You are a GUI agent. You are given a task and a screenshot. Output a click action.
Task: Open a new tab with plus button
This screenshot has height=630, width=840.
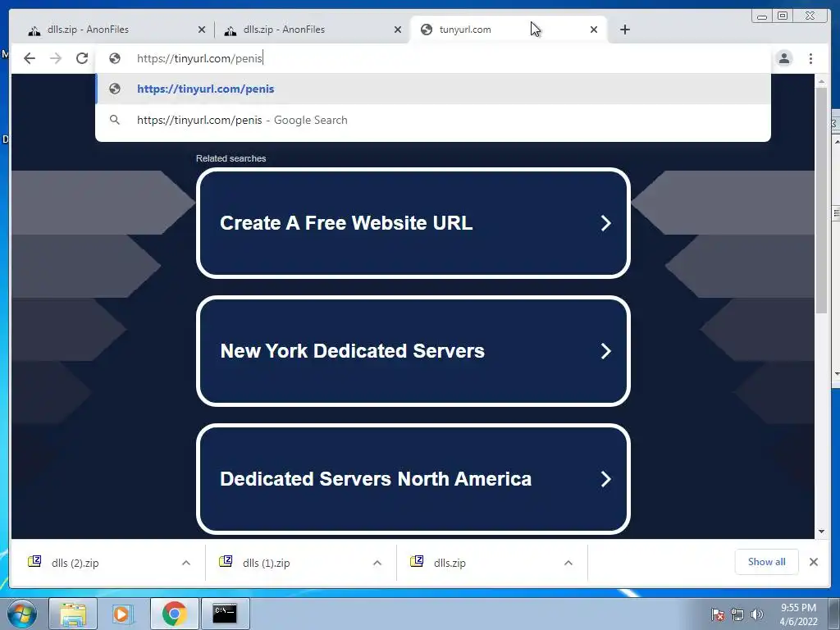[x=624, y=30]
